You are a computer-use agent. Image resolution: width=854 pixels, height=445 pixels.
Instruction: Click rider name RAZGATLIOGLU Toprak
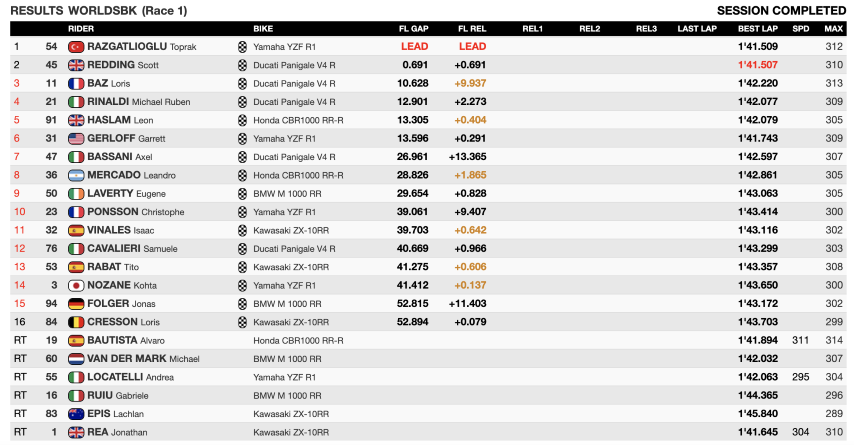(x=142, y=47)
